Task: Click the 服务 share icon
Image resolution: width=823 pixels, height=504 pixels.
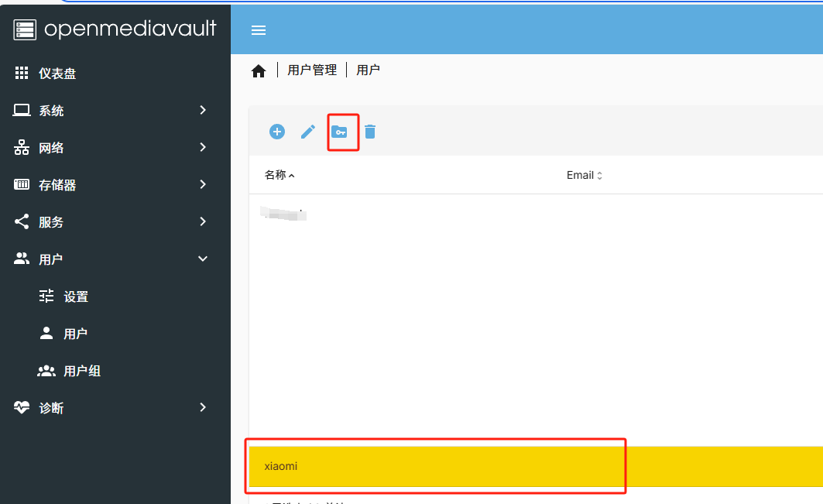Action: pyautogui.click(x=22, y=221)
